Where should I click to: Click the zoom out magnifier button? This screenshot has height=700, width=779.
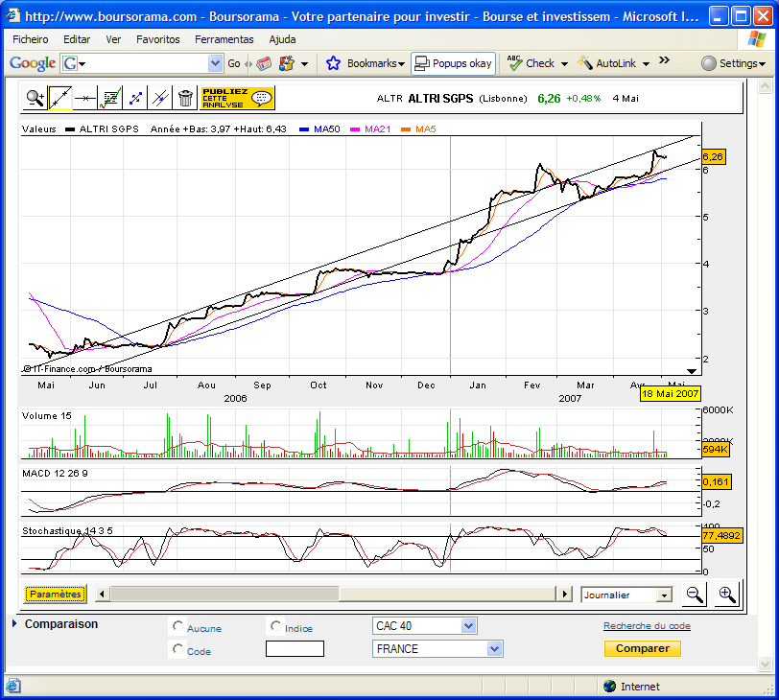pos(694,595)
